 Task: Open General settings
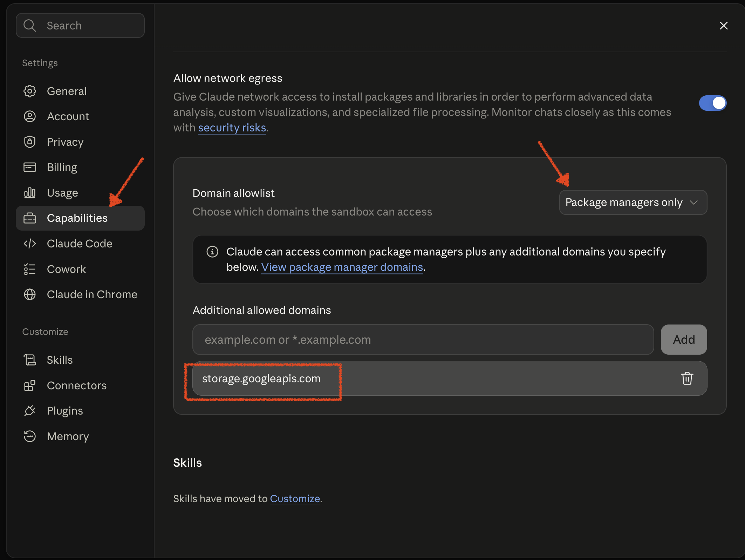[x=80, y=91]
